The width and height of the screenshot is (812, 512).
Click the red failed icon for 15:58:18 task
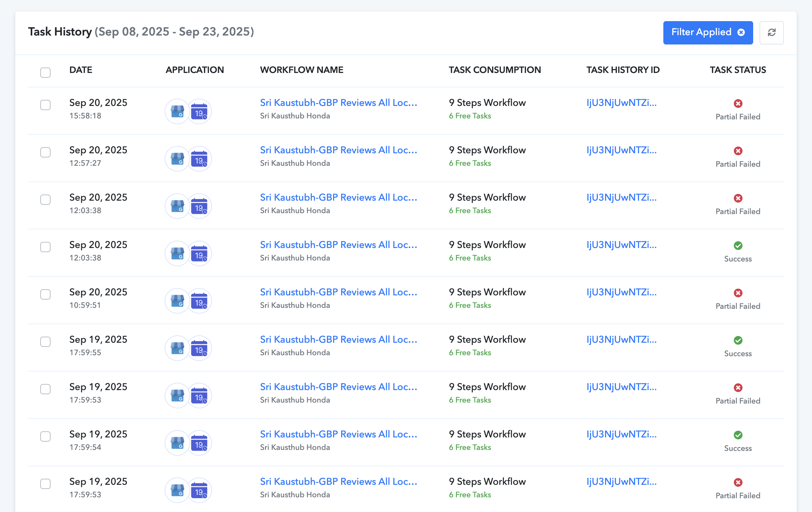[738, 104]
